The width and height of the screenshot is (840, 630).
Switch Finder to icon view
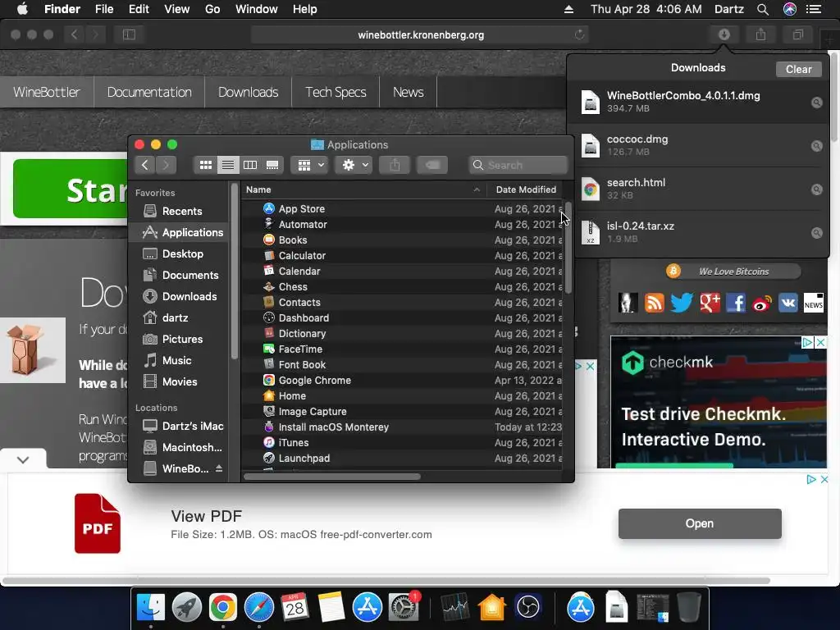point(206,165)
